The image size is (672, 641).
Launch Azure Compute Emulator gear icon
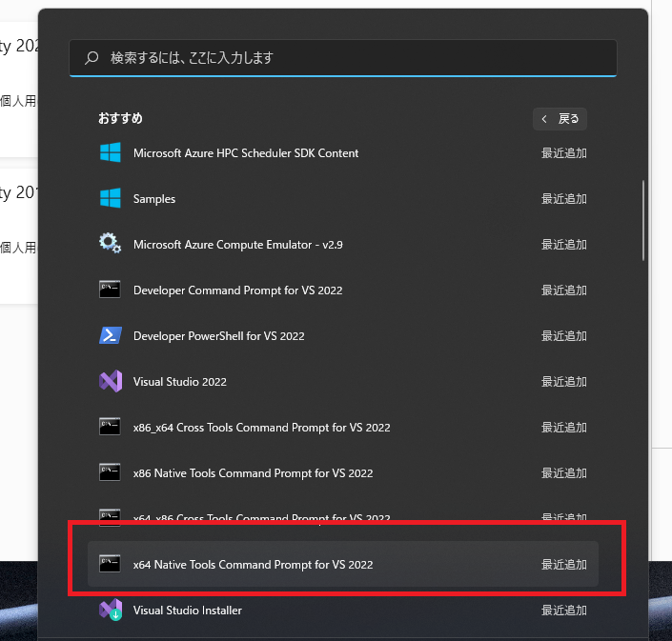tap(111, 243)
